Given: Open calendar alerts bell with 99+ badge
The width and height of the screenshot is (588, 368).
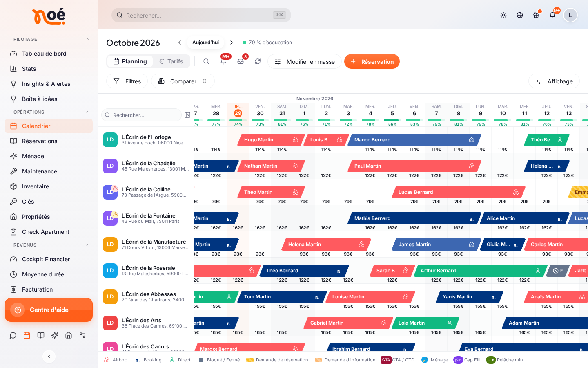Looking at the screenshot, I should [223, 61].
